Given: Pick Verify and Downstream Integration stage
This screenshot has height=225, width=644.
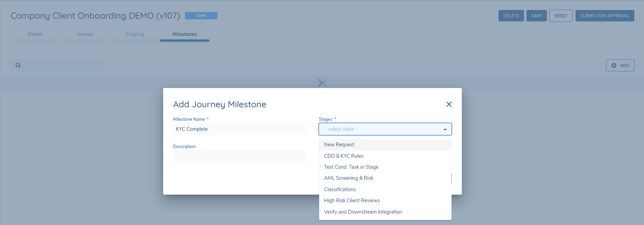Looking at the screenshot, I should click(x=363, y=212).
